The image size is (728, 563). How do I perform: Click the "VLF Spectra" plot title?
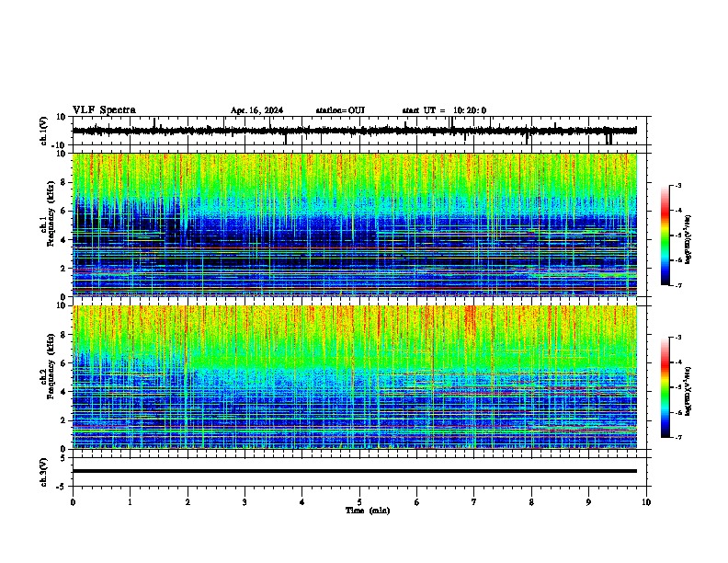[104, 110]
